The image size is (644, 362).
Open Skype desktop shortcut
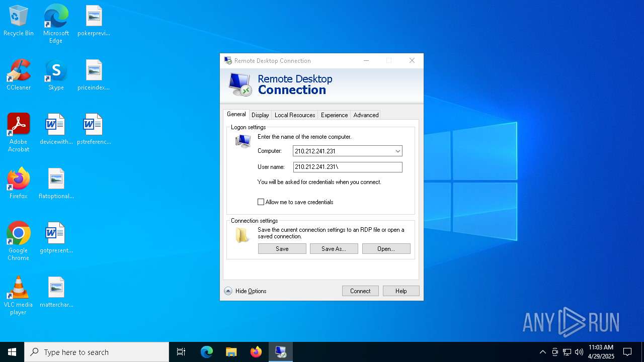56,75
